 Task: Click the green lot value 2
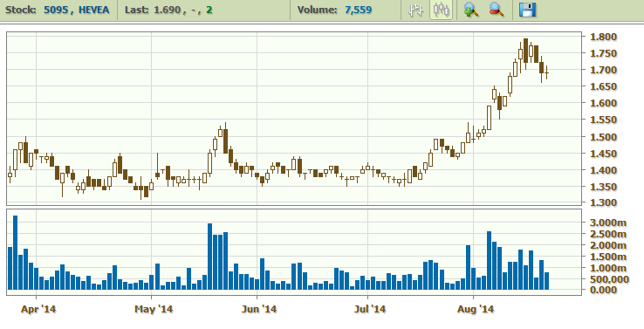209,10
